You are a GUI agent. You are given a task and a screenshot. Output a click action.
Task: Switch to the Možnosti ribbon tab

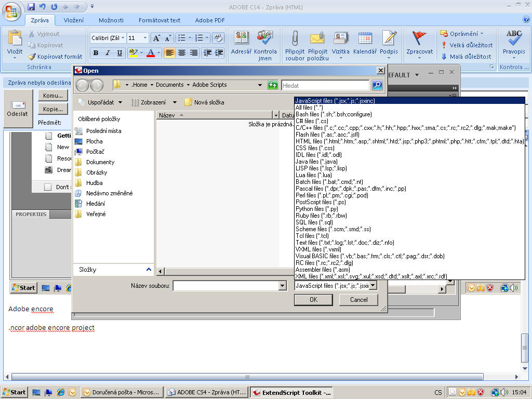111,20
